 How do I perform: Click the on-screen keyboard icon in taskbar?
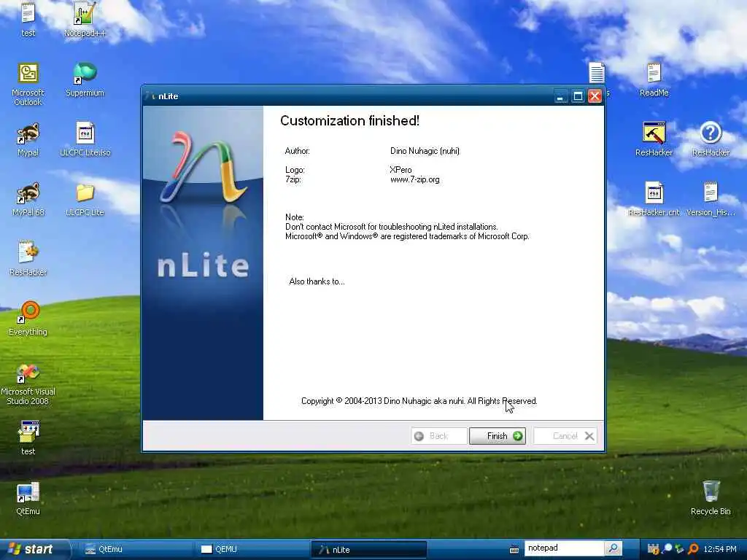point(514,549)
